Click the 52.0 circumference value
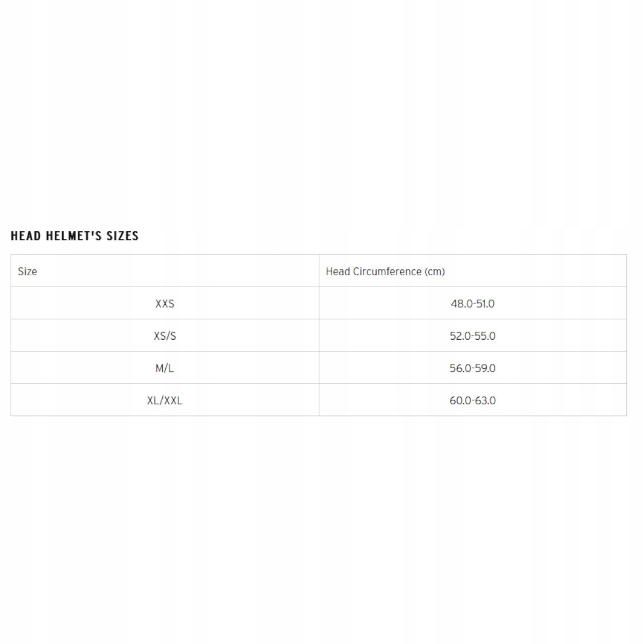The image size is (644, 644). (460, 336)
